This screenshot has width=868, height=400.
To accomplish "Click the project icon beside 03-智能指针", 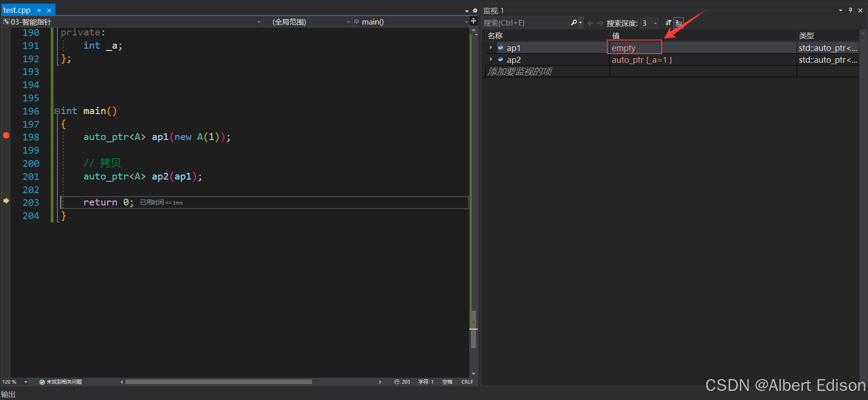I will coord(6,21).
